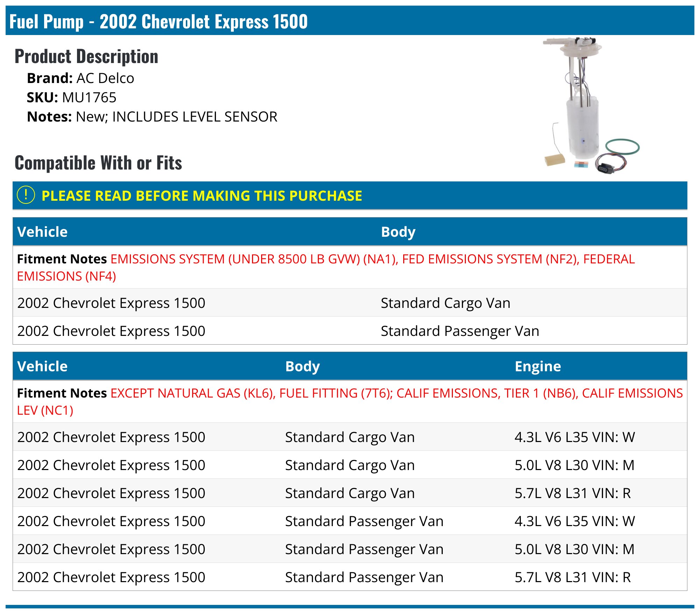Click the Body header in the three-column table

coord(302,366)
